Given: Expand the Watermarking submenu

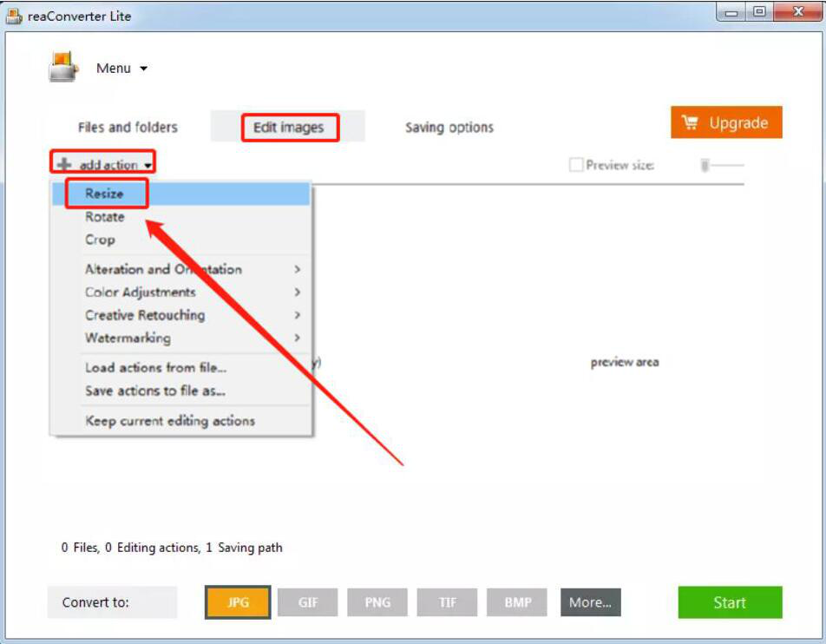Looking at the screenshot, I should 181,338.
